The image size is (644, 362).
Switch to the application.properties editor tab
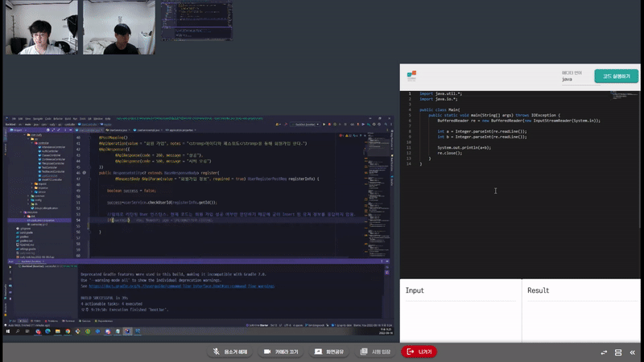coord(180,130)
